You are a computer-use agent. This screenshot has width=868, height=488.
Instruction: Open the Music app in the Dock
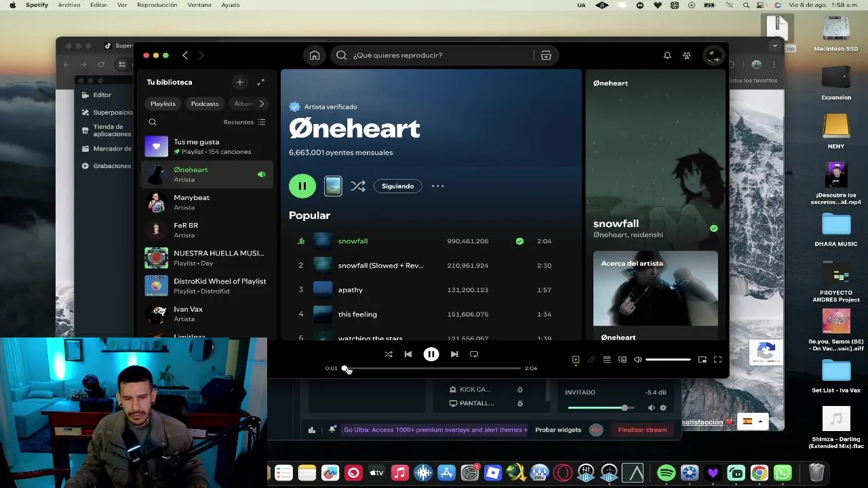click(399, 472)
